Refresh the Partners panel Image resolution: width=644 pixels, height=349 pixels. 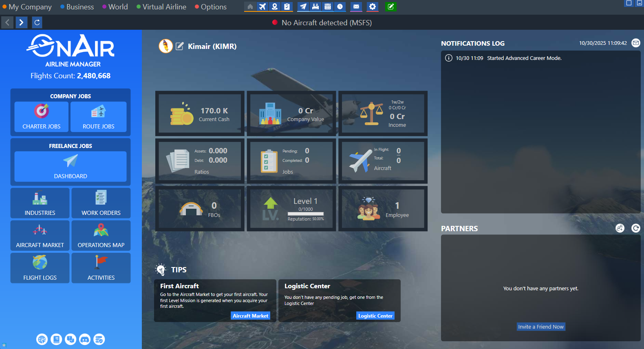(x=635, y=228)
